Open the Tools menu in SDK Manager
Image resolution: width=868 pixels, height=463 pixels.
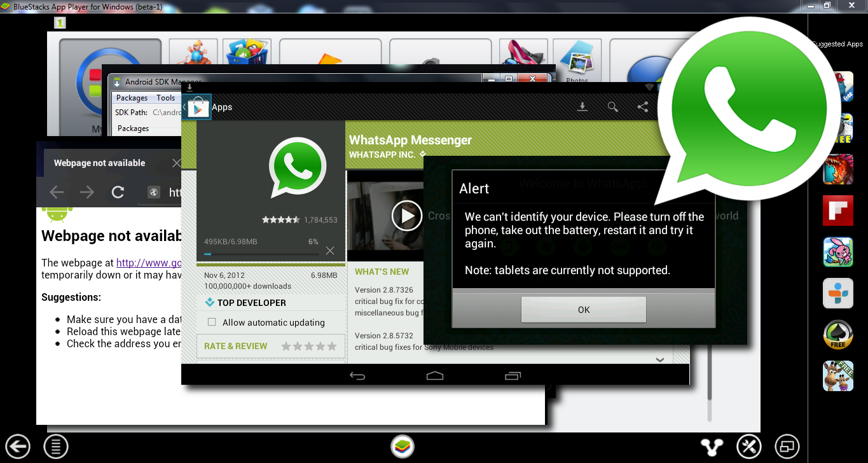click(165, 98)
